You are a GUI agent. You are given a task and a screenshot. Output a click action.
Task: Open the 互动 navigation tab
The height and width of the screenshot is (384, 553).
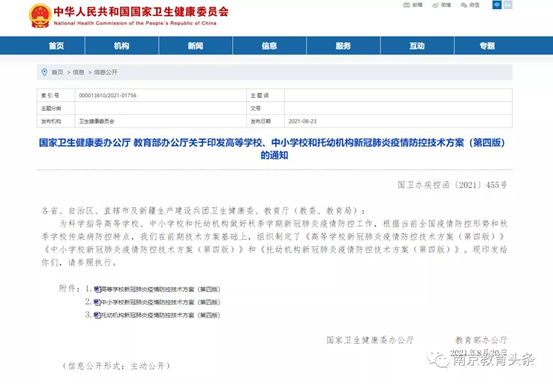(417, 46)
